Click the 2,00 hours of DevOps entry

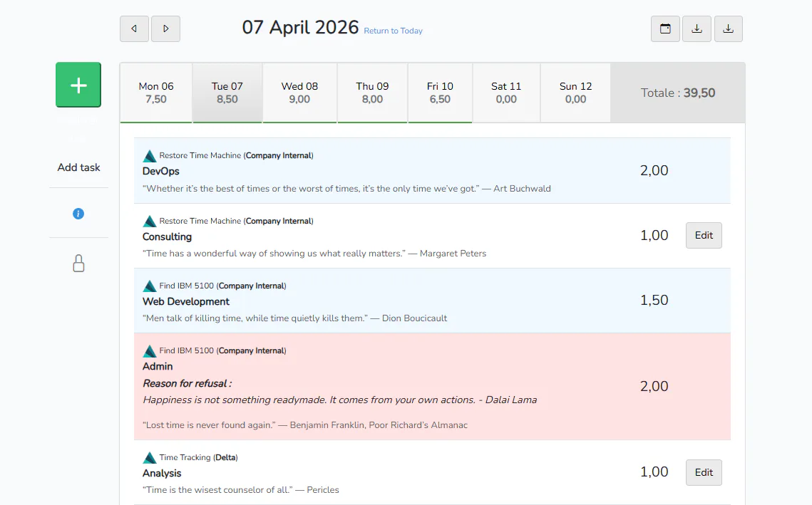pos(654,170)
